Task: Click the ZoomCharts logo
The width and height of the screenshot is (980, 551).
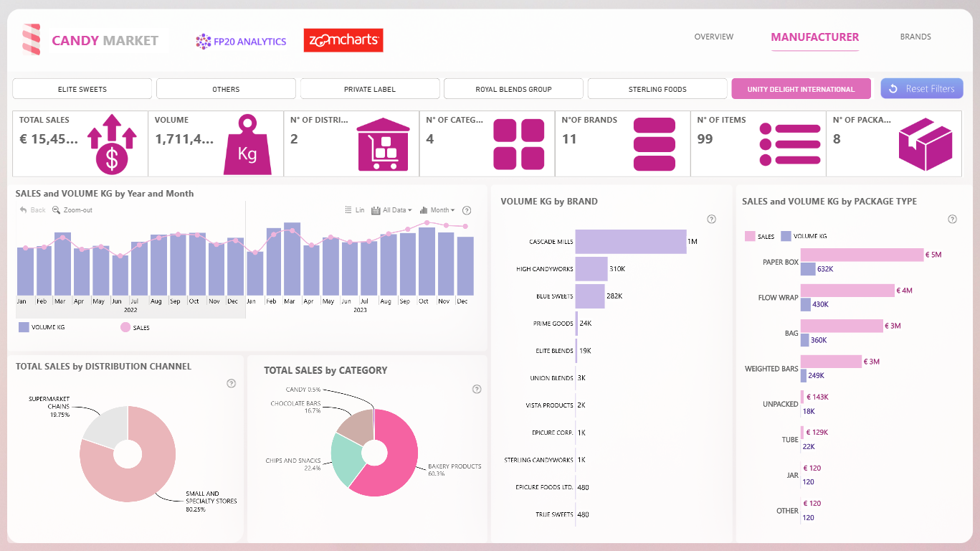Action: (343, 40)
